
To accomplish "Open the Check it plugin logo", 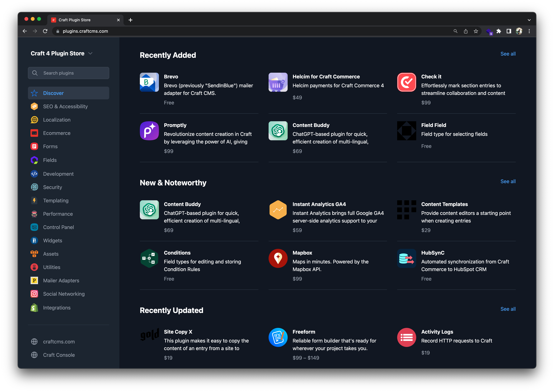I will (x=407, y=82).
